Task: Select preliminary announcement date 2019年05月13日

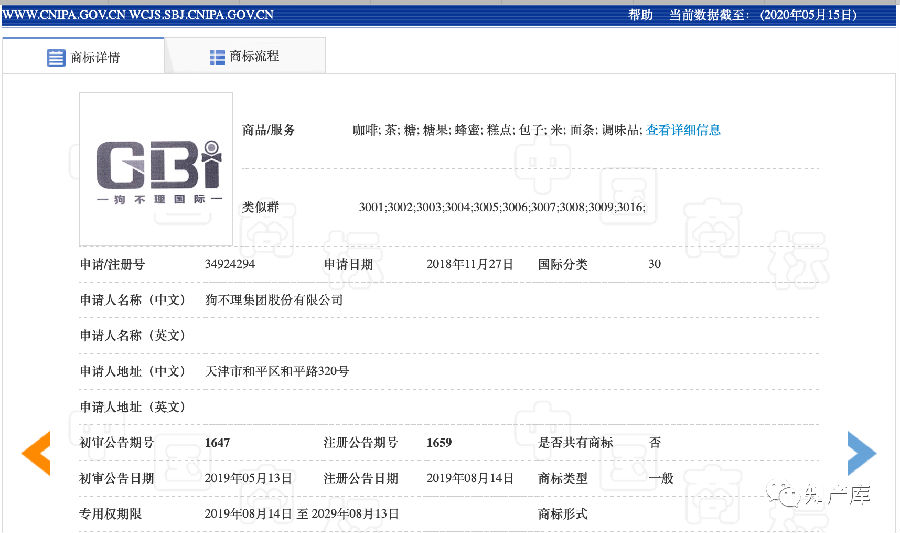Action: (x=249, y=478)
